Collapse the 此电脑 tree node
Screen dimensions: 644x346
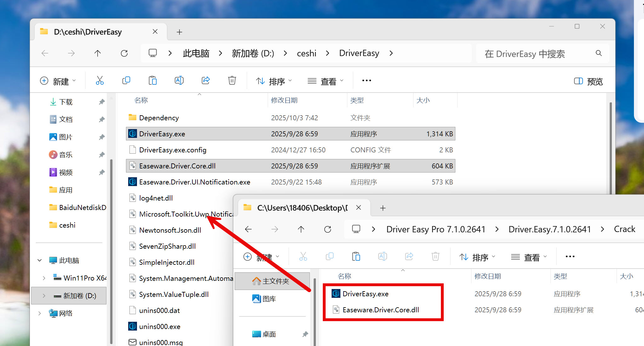(40, 260)
